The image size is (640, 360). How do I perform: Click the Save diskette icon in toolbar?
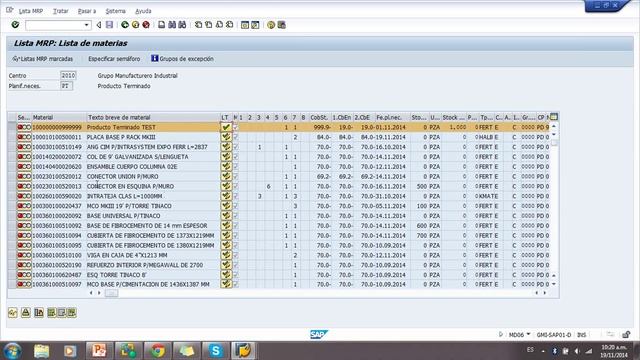pyautogui.click(x=109, y=25)
